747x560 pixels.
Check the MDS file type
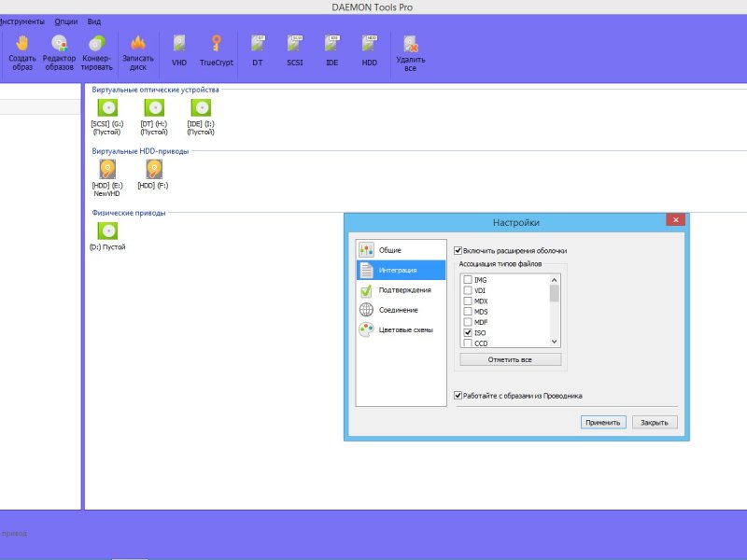coord(468,312)
